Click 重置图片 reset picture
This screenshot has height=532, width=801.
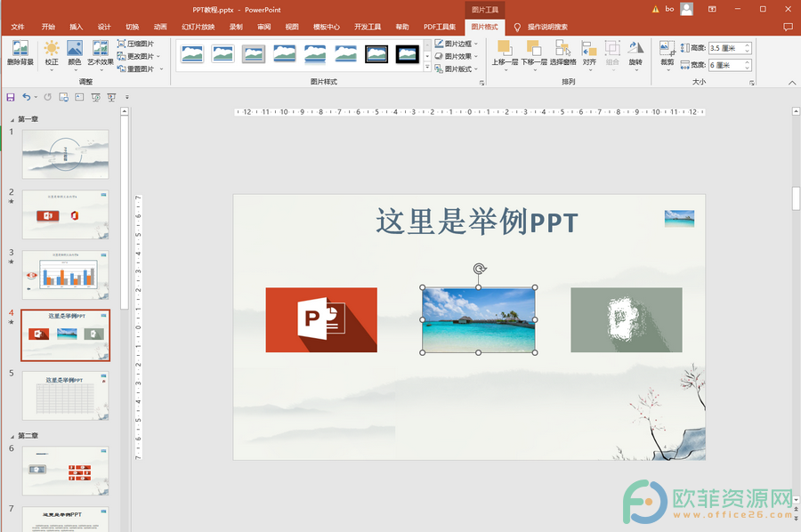(x=140, y=69)
